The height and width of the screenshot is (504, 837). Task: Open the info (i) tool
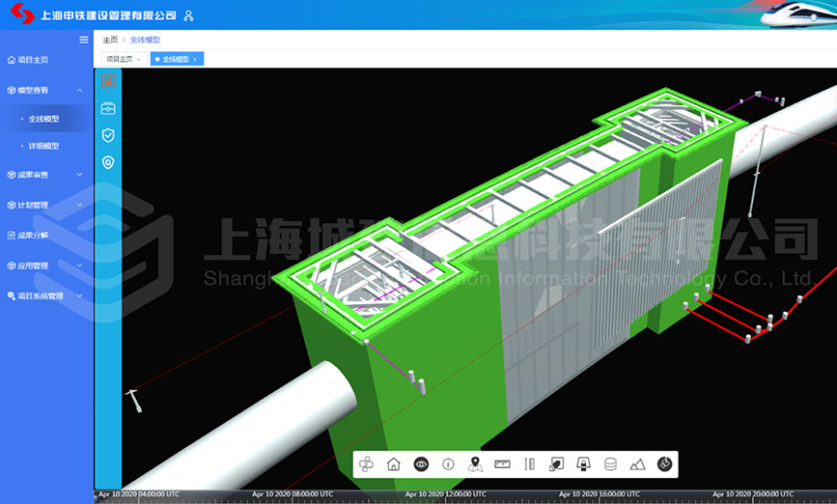click(x=448, y=464)
